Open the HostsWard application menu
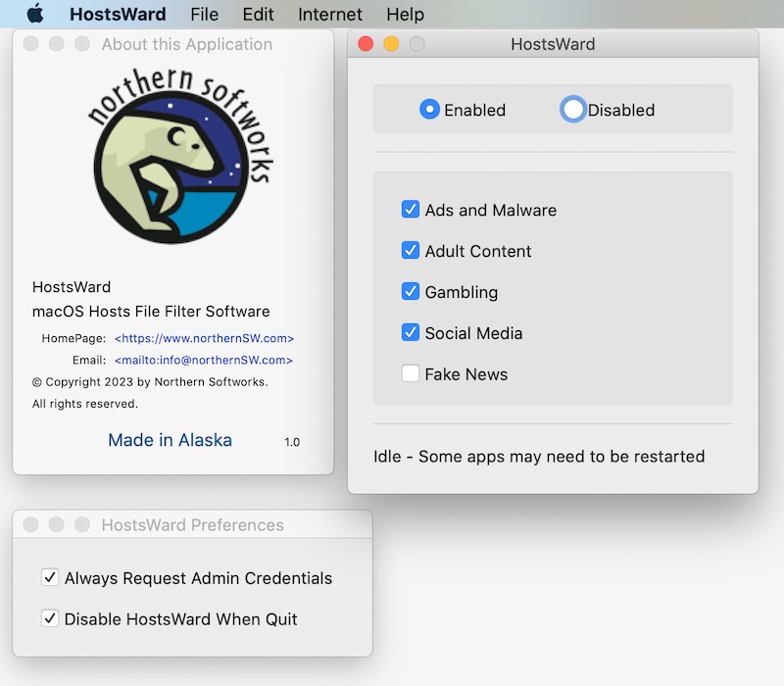The width and height of the screenshot is (784, 686). click(116, 14)
